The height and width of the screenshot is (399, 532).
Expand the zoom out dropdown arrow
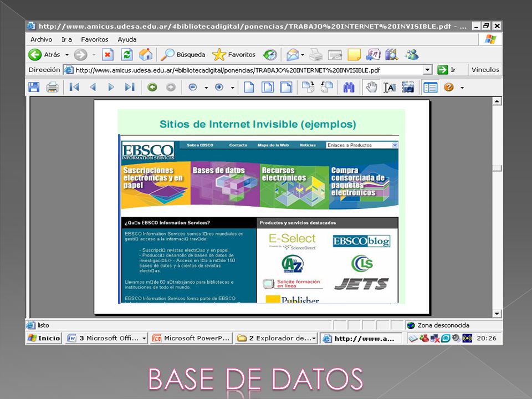[206, 88]
